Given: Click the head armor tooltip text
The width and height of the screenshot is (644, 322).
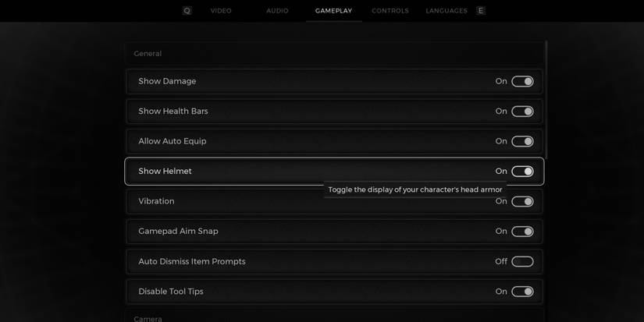Looking at the screenshot, I should 415,189.
